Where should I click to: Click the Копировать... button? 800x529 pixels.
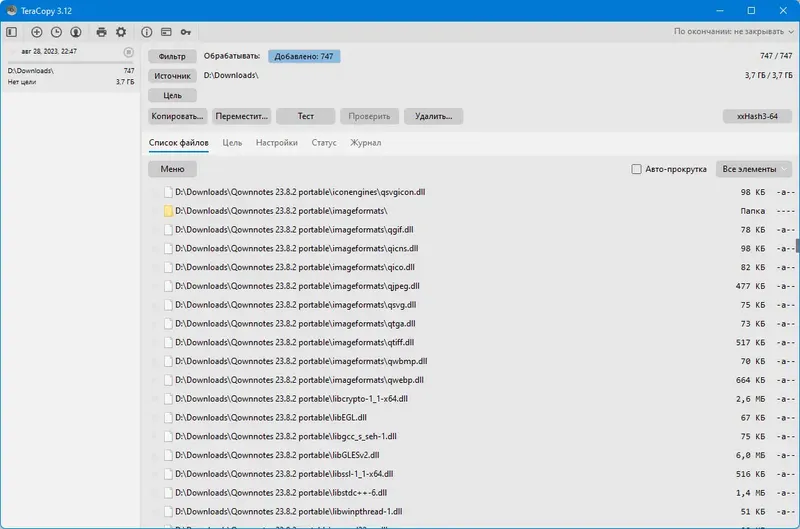pyautogui.click(x=178, y=116)
